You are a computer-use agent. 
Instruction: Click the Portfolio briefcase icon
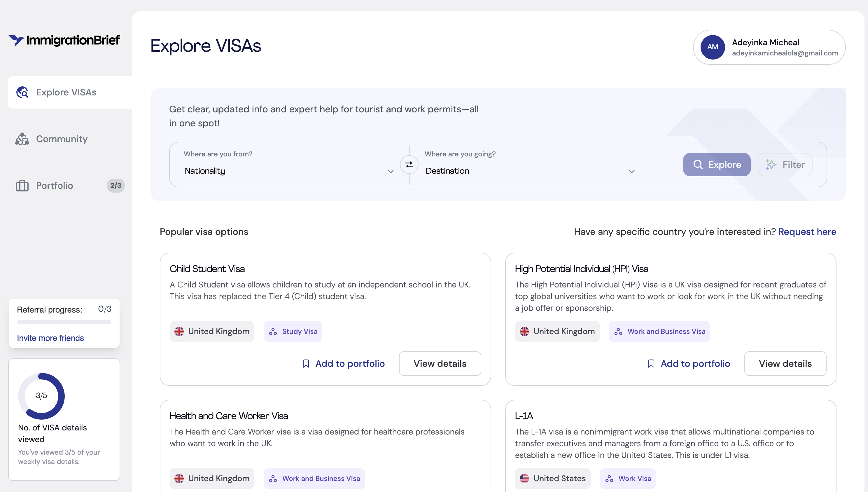coord(22,186)
